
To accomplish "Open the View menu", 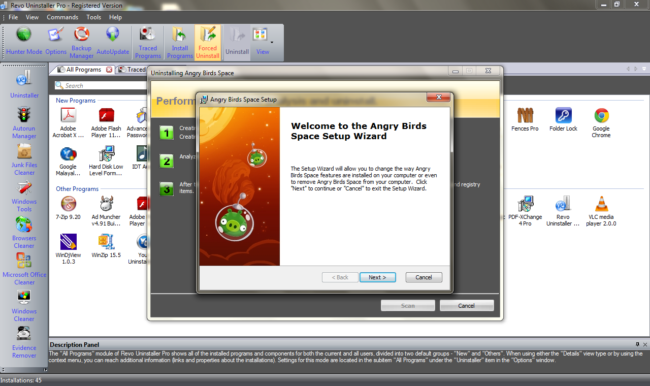I will [32, 17].
